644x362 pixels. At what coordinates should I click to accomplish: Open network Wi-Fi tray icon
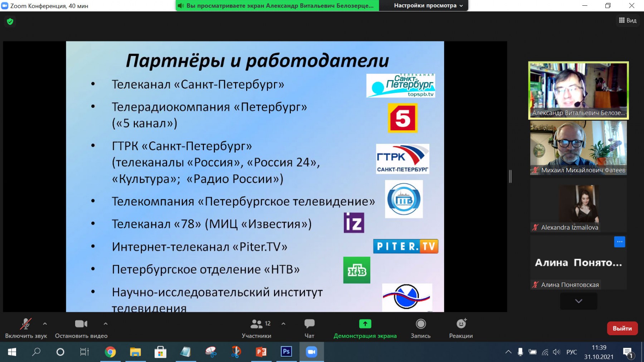[545, 352]
